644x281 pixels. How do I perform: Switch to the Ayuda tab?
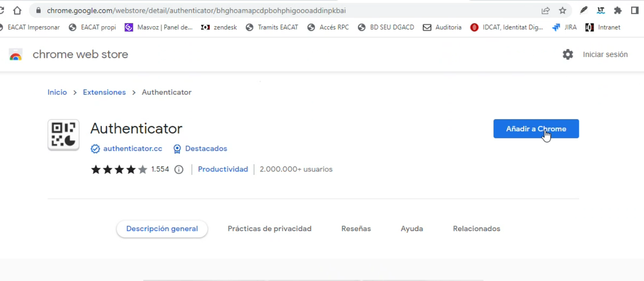pyautogui.click(x=412, y=229)
